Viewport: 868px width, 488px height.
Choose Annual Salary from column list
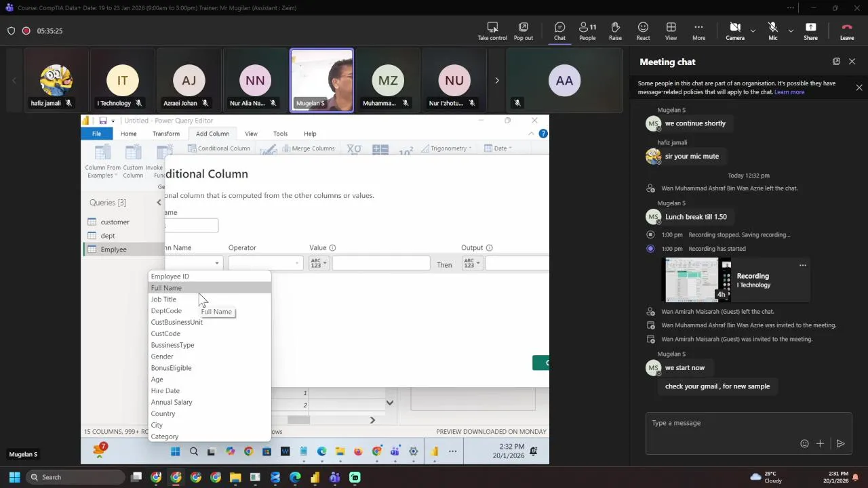(210, 402)
